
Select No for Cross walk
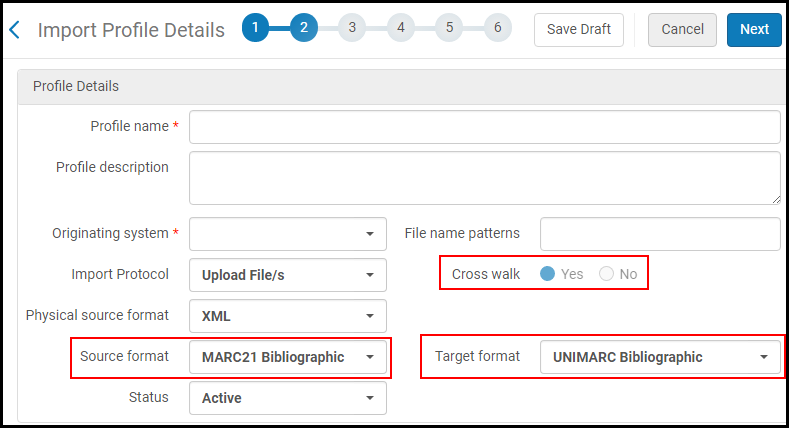(x=607, y=274)
